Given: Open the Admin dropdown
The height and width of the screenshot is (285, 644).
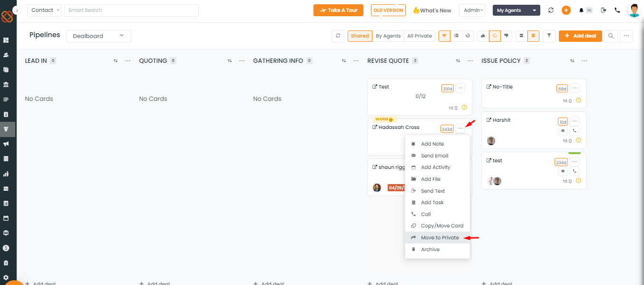Looking at the screenshot, I should (x=472, y=10).
